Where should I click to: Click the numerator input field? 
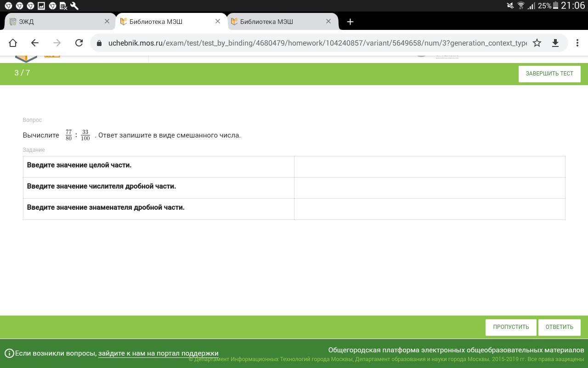429,188
